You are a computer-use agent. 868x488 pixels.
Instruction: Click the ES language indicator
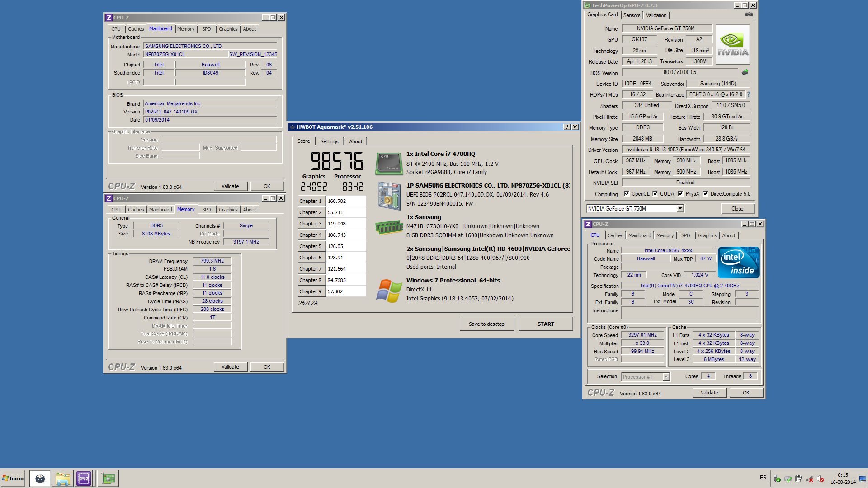(x=763, y=478)
